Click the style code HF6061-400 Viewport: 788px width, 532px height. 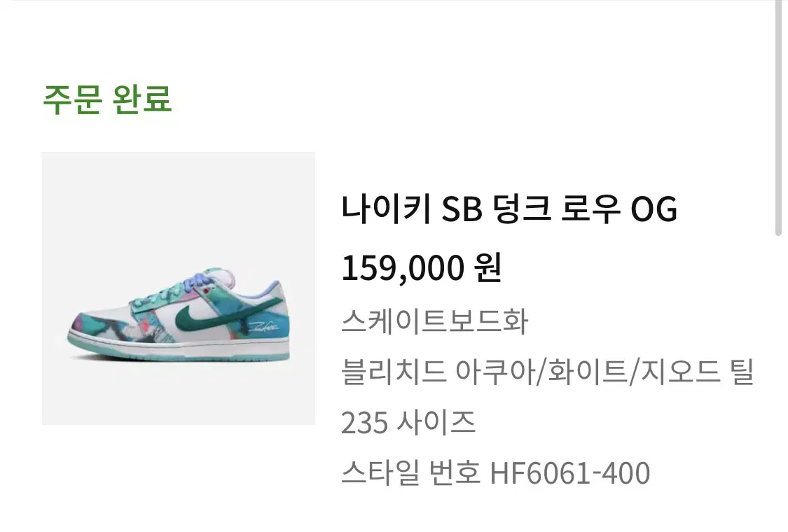pyautogui.click(x=570, y=473)
